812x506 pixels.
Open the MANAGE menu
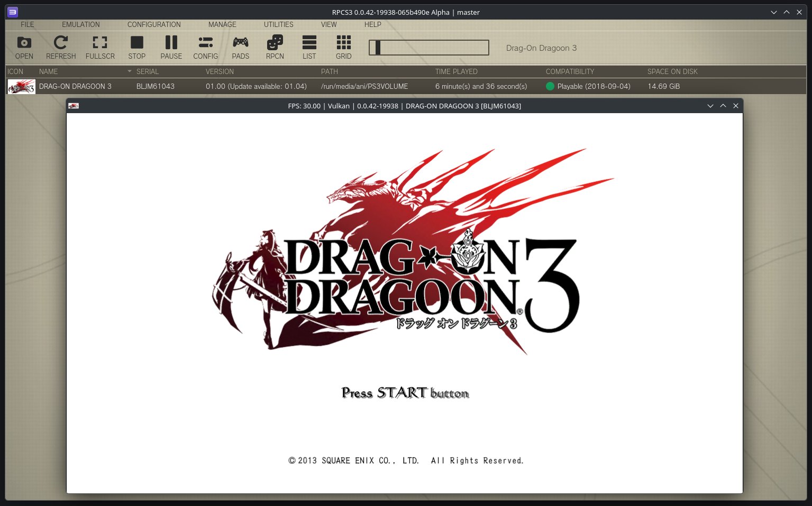222,24
